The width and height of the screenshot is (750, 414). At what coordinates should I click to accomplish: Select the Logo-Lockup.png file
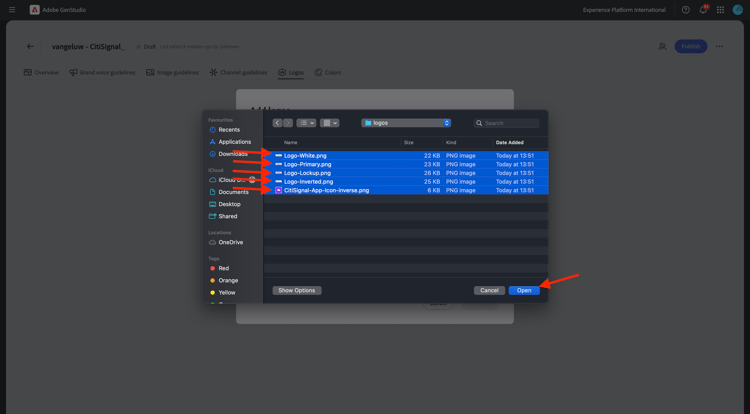(x=406, y=173)
